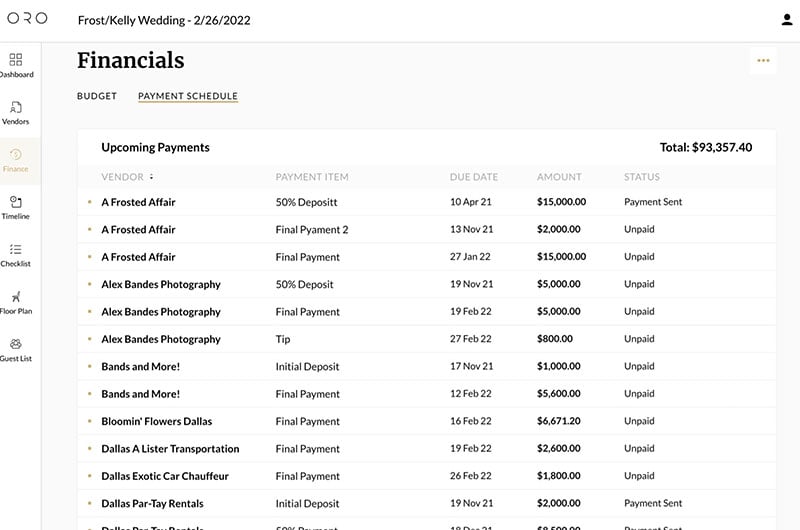Open Dallas Par-Tay Rentals Initial Deposit row
Viewport: 800px width, 530px height.
(x=427, y=503)
